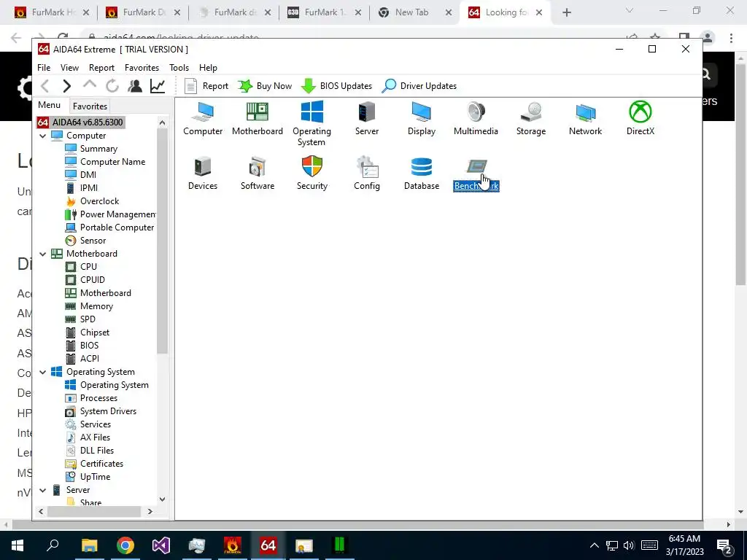
Task: Select System Drivers in the tree
Action: click(x=101, y=411)
